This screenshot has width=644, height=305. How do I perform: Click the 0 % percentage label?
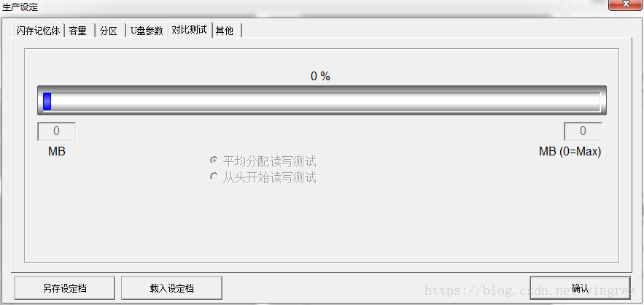coord(320,76)
